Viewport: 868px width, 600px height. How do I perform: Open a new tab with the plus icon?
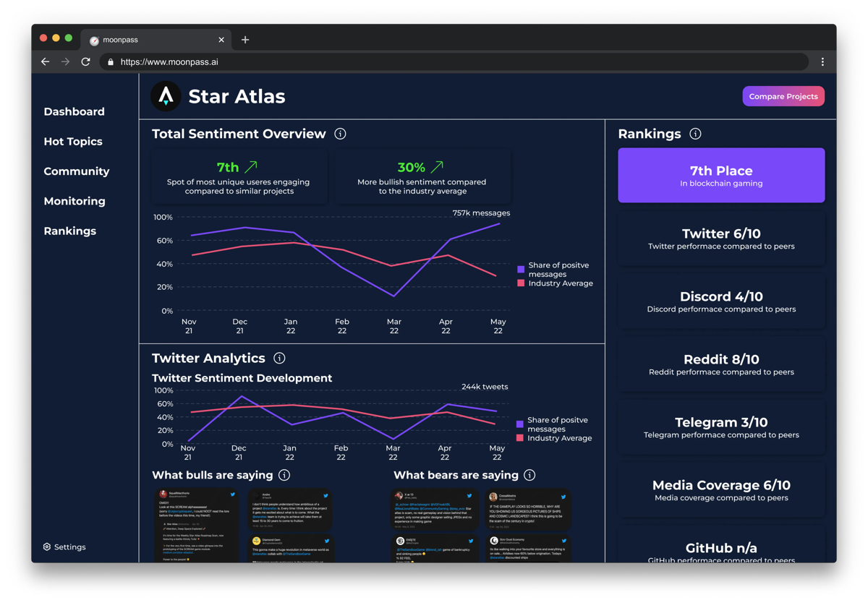pyautogui.click(x=245, y=40)
